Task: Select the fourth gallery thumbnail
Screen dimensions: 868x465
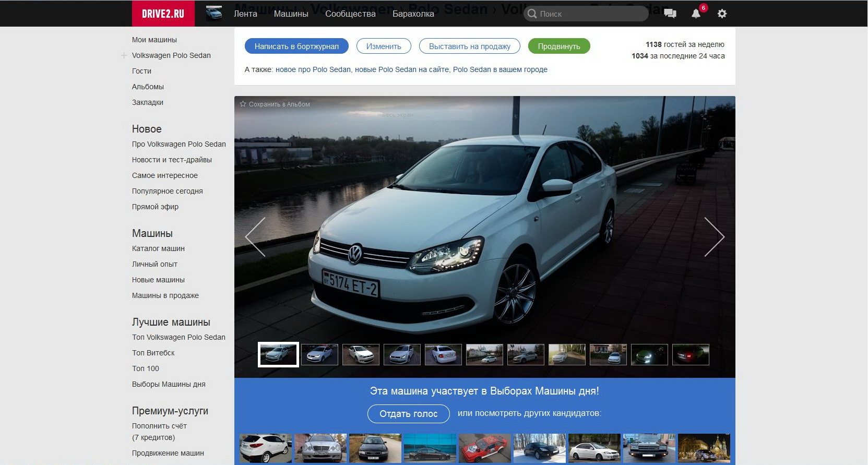Action: (402, 354)
